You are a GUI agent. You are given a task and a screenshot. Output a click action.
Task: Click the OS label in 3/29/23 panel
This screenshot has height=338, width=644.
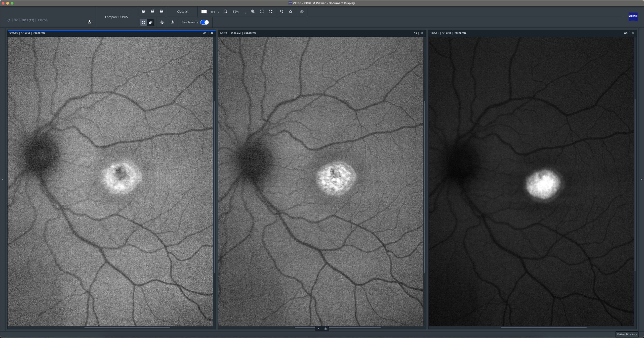pos(205,33)
